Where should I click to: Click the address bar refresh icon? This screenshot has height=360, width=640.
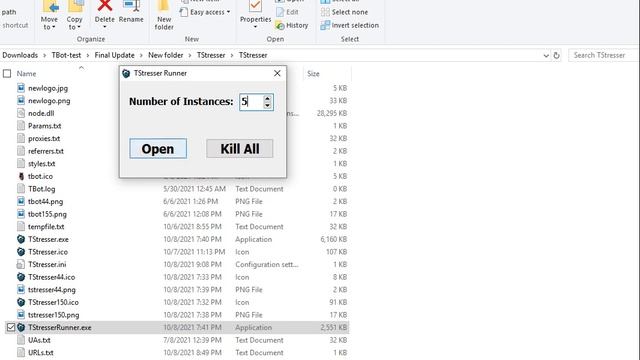(x=556, y=56)
